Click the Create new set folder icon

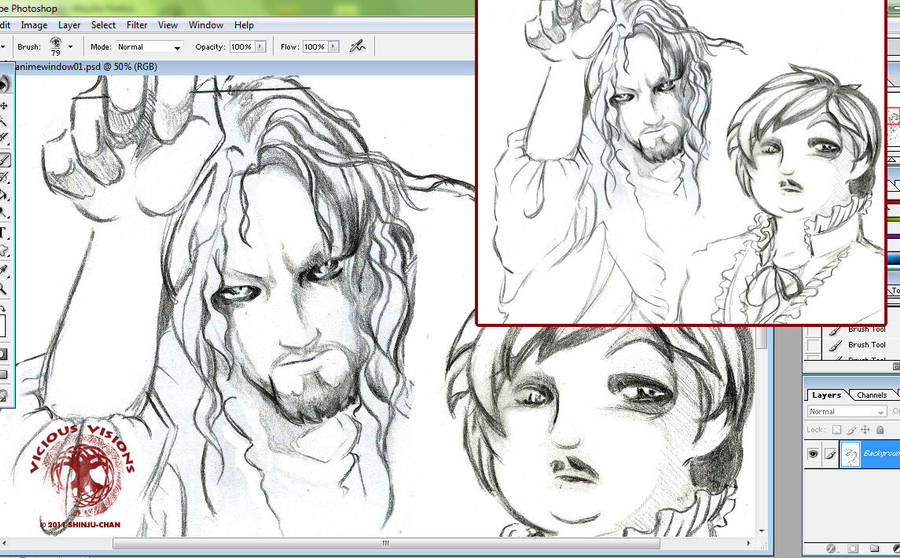(x=874, y=548)
